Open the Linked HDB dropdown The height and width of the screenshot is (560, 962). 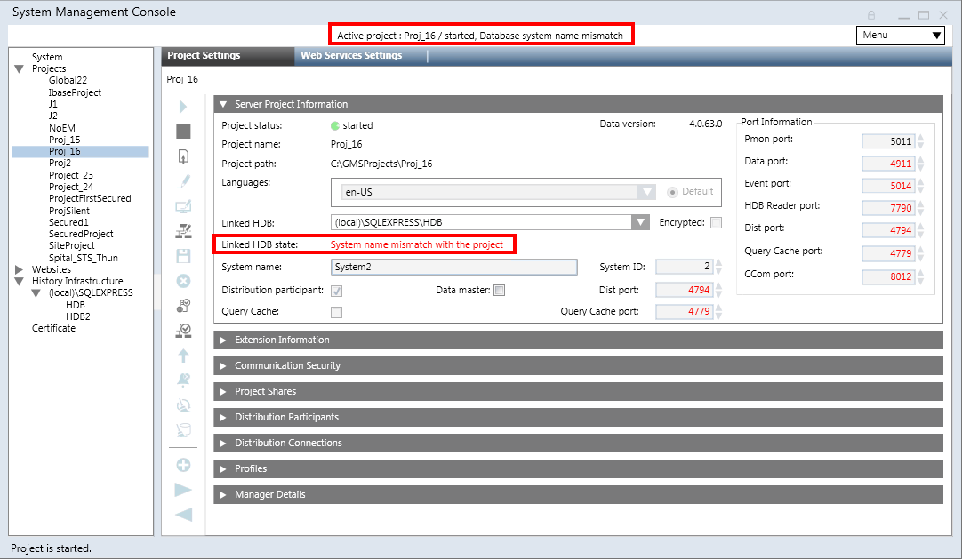(640, 222)
